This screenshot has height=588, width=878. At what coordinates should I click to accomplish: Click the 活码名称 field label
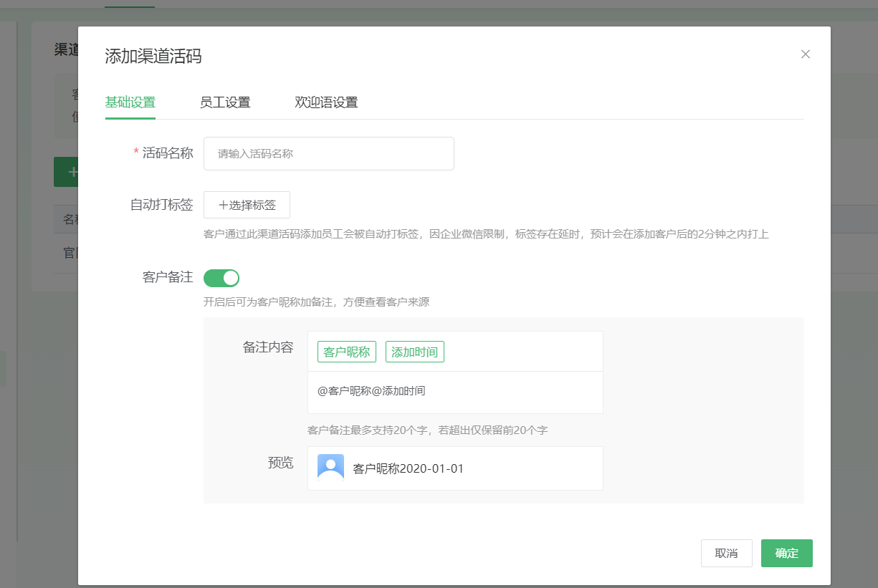168,153
